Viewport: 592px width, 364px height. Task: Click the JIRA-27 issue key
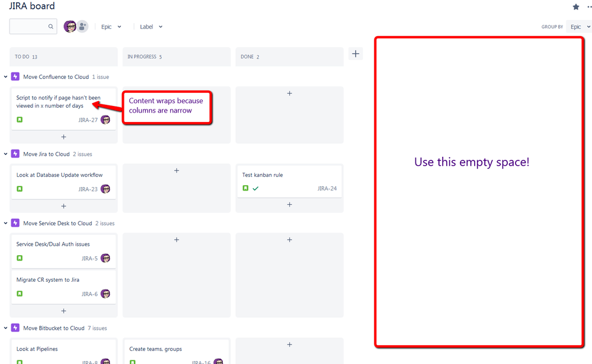pos(88,120)
